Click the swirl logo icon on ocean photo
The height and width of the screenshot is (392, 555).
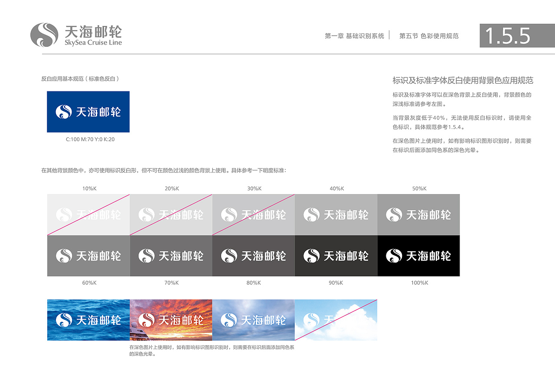[64, 320]
